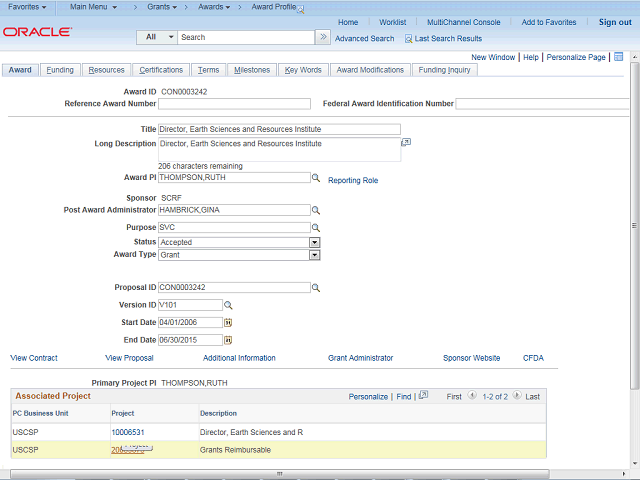
Task: Open the Main Menu breadcrumb menu
Action: pos(92,7)
